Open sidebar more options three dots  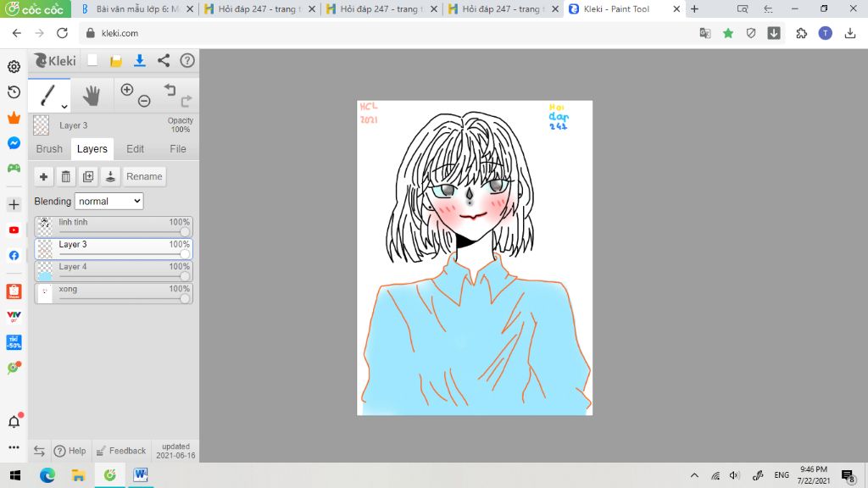click(x=14, y=447)
